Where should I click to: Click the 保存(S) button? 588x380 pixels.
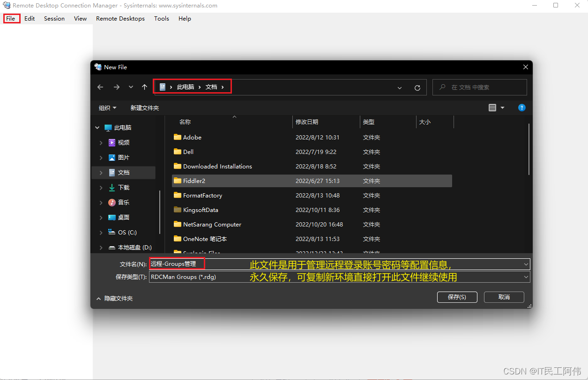[x=457, y=297]
